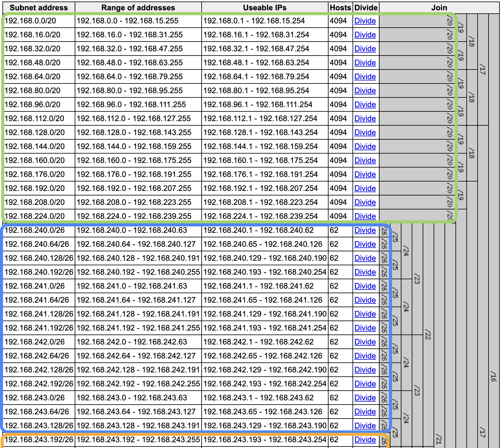
Task: Divide the 192.168.96.0/20 subnet
Action: point(365,104)
